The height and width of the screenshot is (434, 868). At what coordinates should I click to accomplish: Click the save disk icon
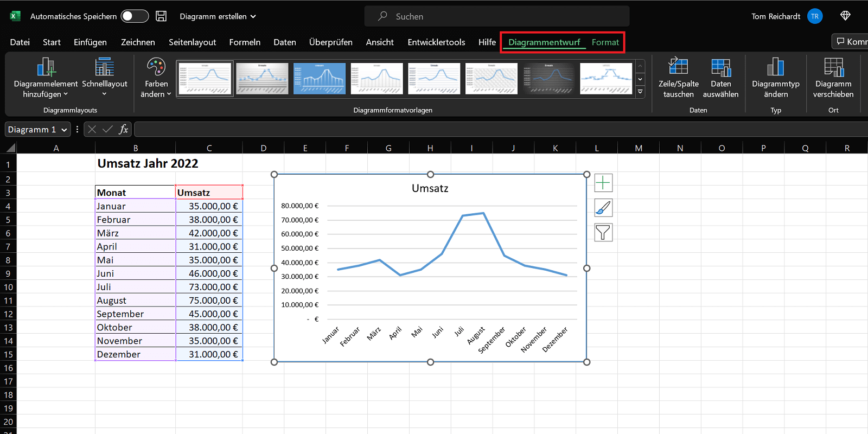pos(161,16)
